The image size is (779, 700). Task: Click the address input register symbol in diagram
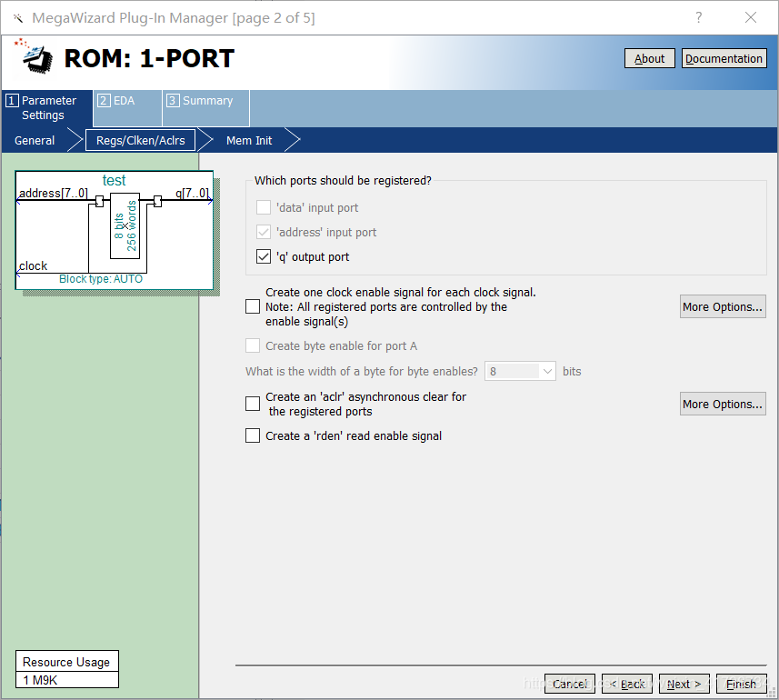pos(99,201)
